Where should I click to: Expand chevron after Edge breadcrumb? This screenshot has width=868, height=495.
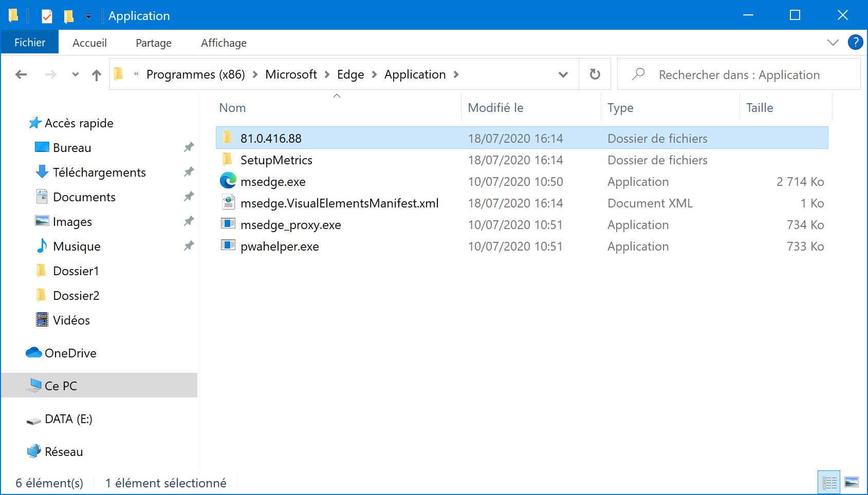pos(374,75)
